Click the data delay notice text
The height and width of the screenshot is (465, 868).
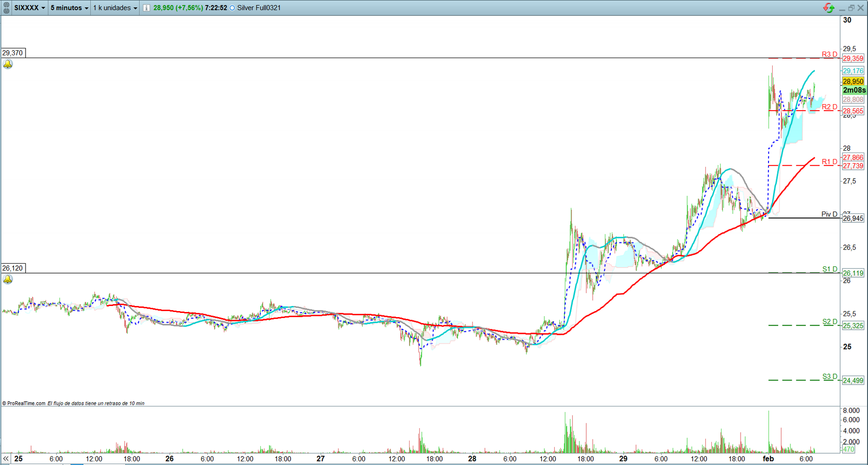[x=96, y=403]
